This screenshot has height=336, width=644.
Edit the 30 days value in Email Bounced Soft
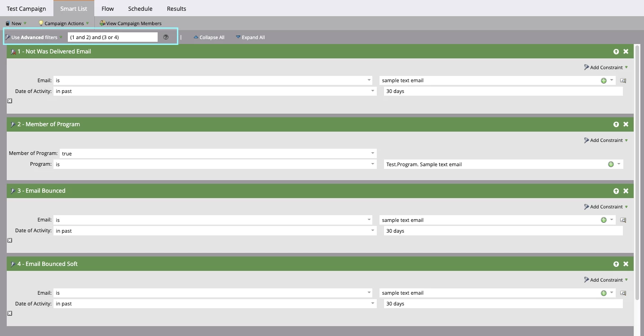click(503, 304)
